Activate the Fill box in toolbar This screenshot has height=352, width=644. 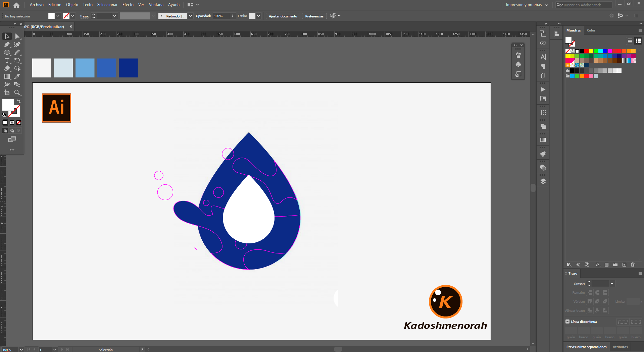tap(8, 105)
